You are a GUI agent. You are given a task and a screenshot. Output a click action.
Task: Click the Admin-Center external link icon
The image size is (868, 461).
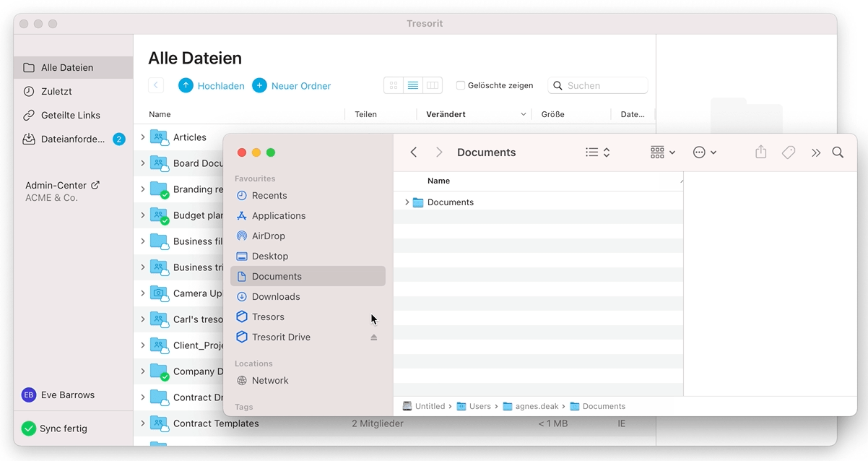[95, 185]
